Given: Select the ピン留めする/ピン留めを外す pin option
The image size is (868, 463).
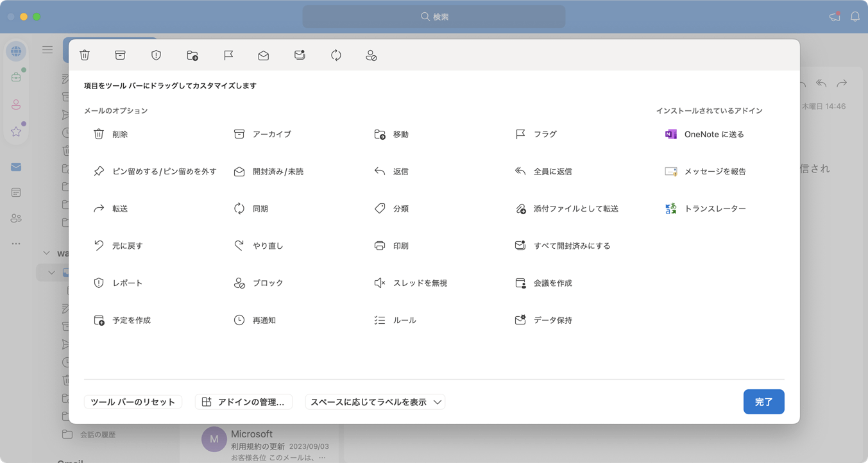Looking at the screenshot, I should click(x=155, y=171).
